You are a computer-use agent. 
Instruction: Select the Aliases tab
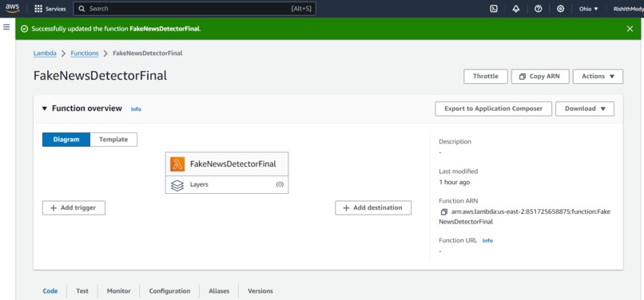pos(219,291)
